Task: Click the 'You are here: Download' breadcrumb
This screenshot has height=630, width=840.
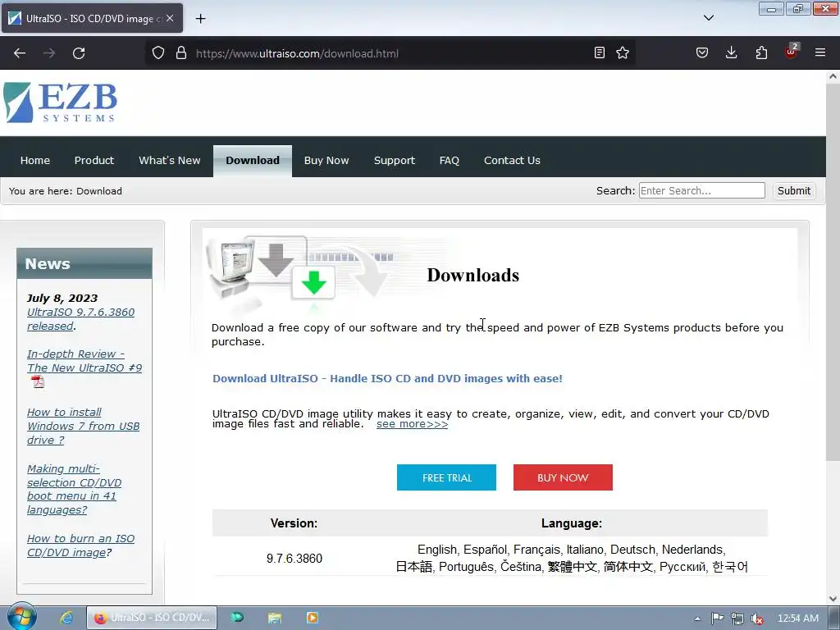Action: click(66, 190)
